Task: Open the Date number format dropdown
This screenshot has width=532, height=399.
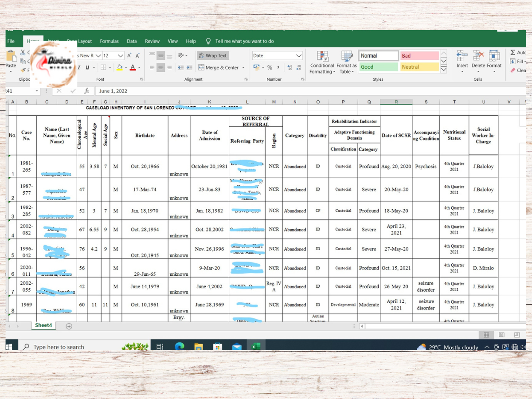Action: (299, 55)
